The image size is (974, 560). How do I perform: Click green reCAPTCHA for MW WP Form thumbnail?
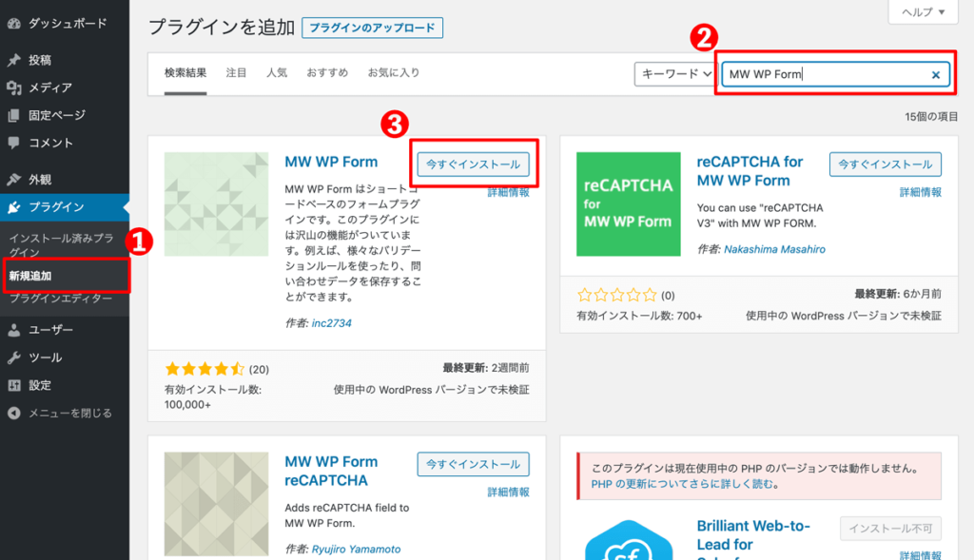628,204
